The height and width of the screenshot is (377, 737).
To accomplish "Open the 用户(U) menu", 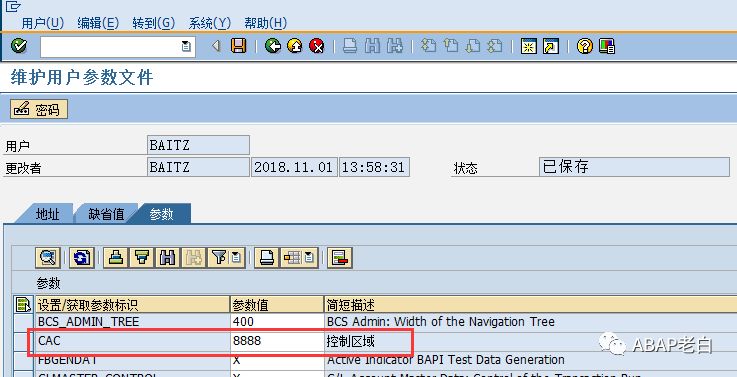I will (43, 23).
